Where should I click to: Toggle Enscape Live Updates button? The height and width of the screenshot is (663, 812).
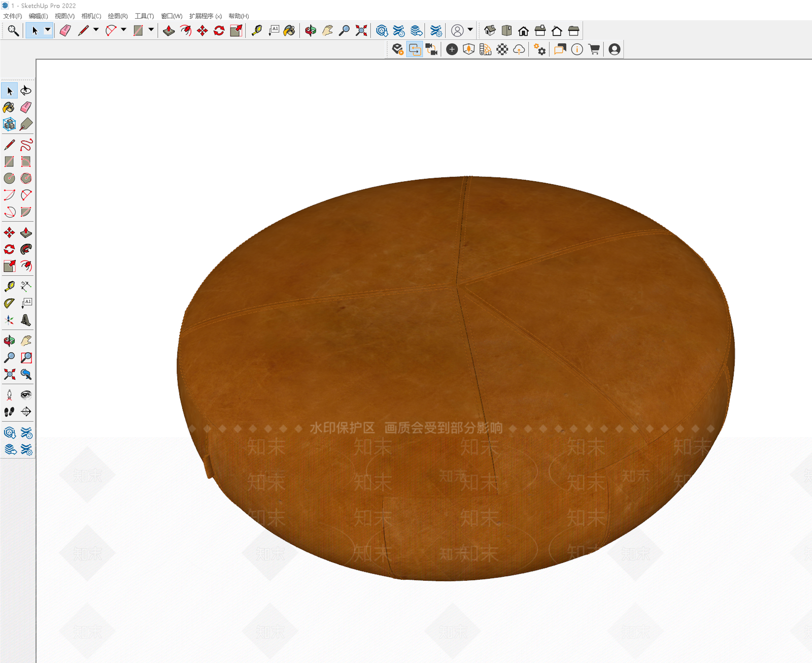coord(415,50)
